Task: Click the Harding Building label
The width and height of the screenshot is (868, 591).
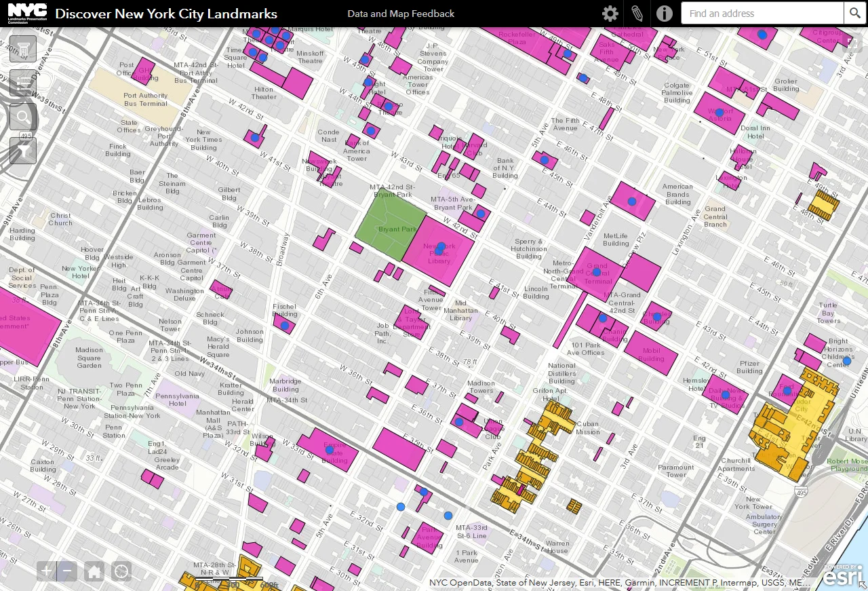Action: tap(22, 234)
